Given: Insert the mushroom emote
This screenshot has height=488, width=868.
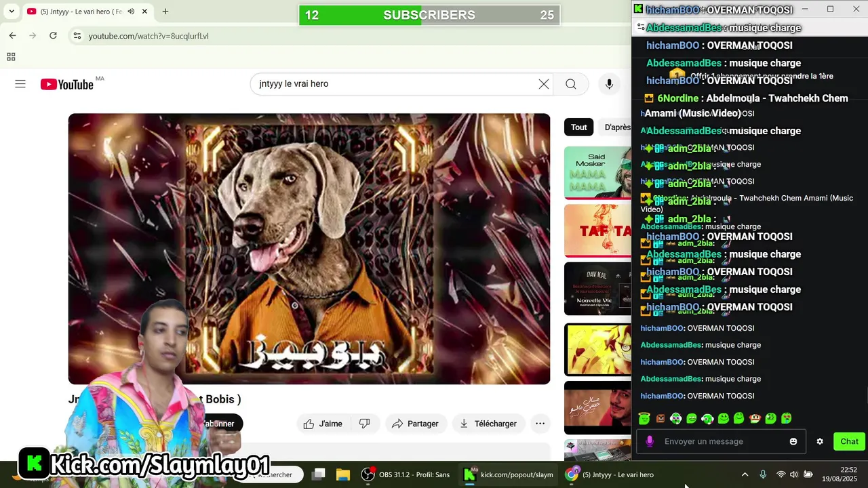Looking at the screenshot, I should tap(754, 418).
